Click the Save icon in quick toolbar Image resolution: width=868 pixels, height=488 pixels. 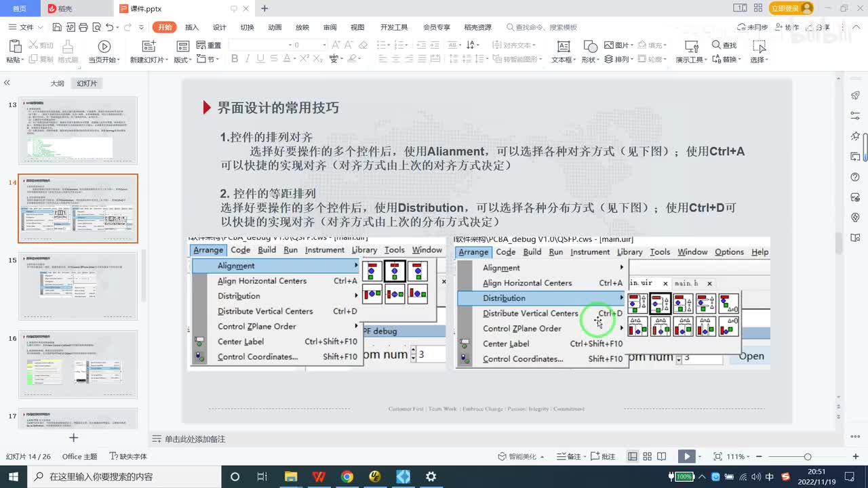tap(57, 27)
